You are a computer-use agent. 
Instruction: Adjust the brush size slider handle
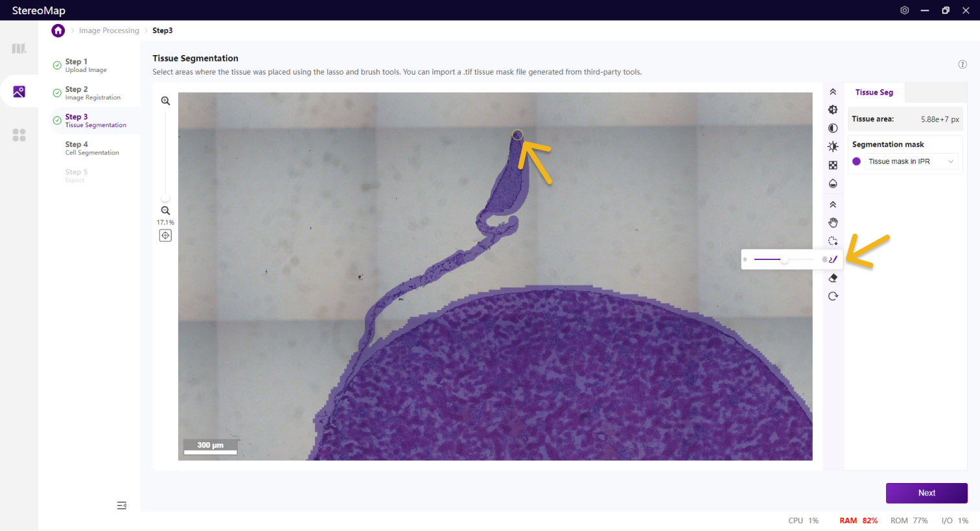pos(784,259)
